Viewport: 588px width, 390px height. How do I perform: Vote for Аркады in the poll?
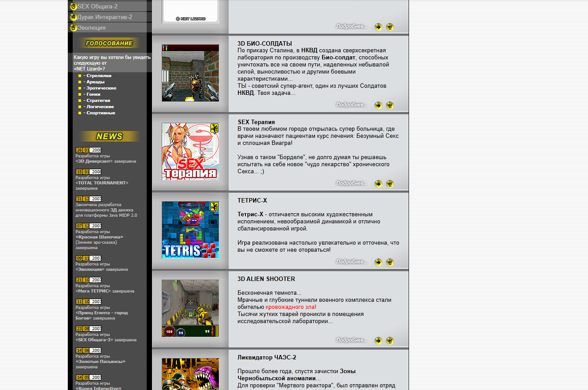95,82
